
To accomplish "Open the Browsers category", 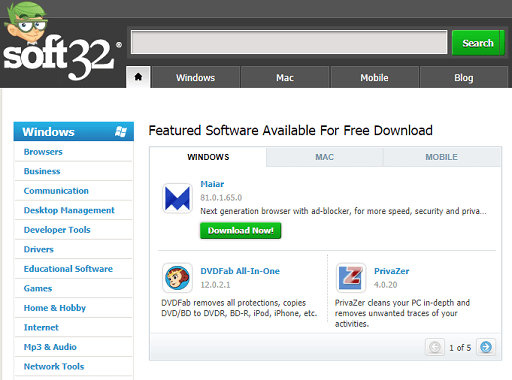I will click(43, 152).
